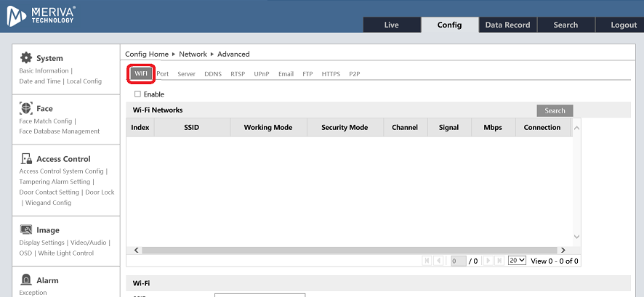Image resolution: width=644 pixels, height=297 pixels.
Task: Click the page number input field
Action: [x=457, y=261]
